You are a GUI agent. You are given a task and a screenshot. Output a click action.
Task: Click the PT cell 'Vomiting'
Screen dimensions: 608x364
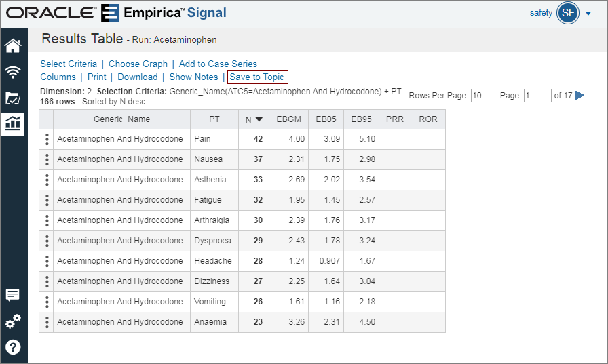[214, 302]
